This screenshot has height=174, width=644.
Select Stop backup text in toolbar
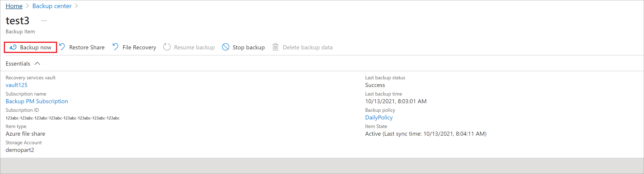249,47
